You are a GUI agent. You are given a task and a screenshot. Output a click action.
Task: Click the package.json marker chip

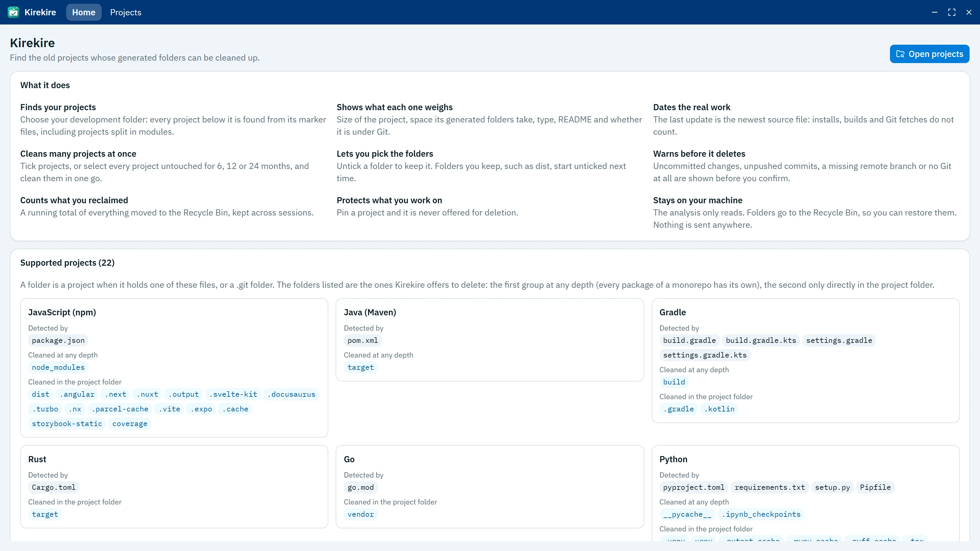coord(58,340)
